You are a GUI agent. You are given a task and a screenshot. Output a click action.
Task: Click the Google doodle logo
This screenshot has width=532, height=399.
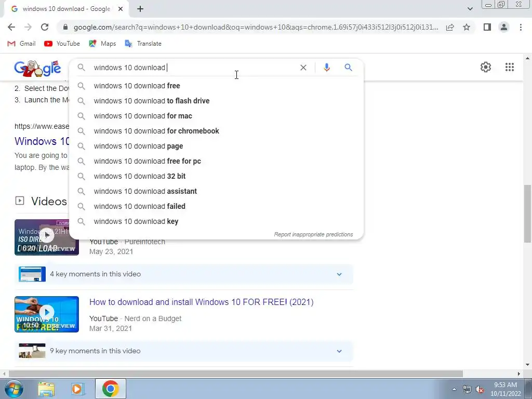[37, 68]
